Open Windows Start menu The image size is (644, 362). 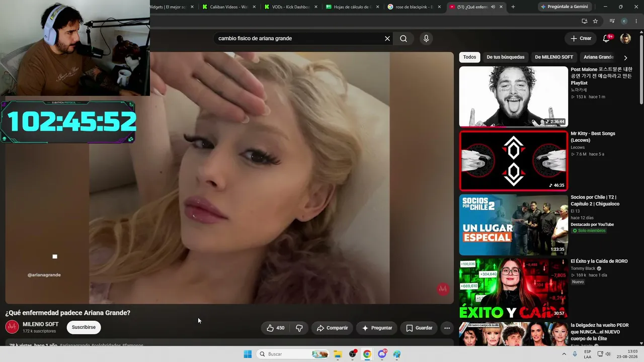point(248,354)
